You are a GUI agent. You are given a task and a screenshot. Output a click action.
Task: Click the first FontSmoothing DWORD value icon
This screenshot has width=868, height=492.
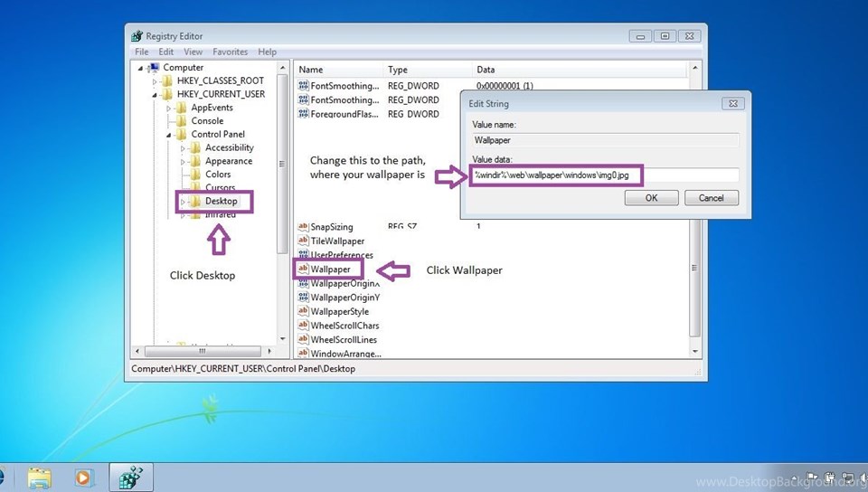click(303, 85)
